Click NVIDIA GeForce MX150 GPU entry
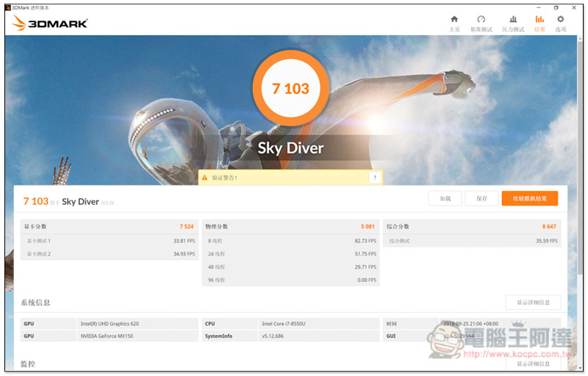 pos(107,336)
